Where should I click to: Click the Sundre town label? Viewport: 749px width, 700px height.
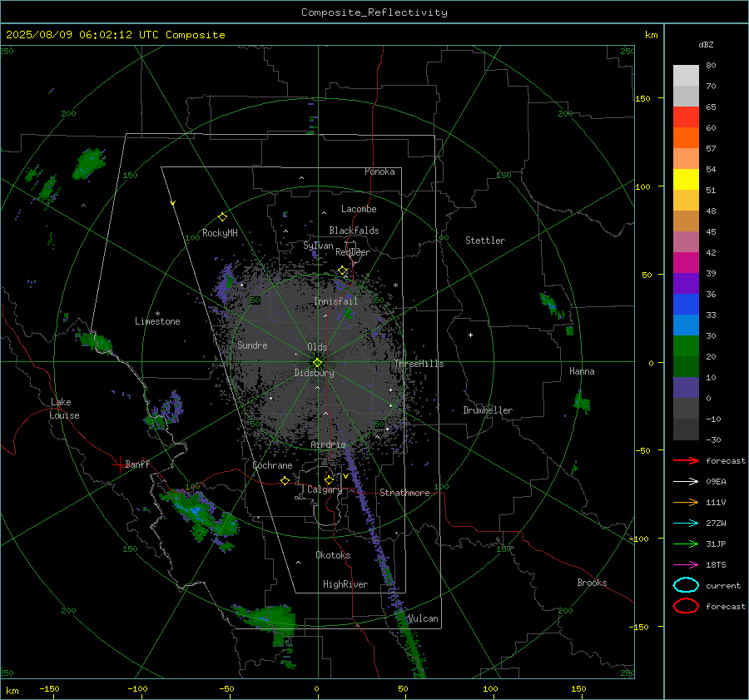[x=252, y=345]
